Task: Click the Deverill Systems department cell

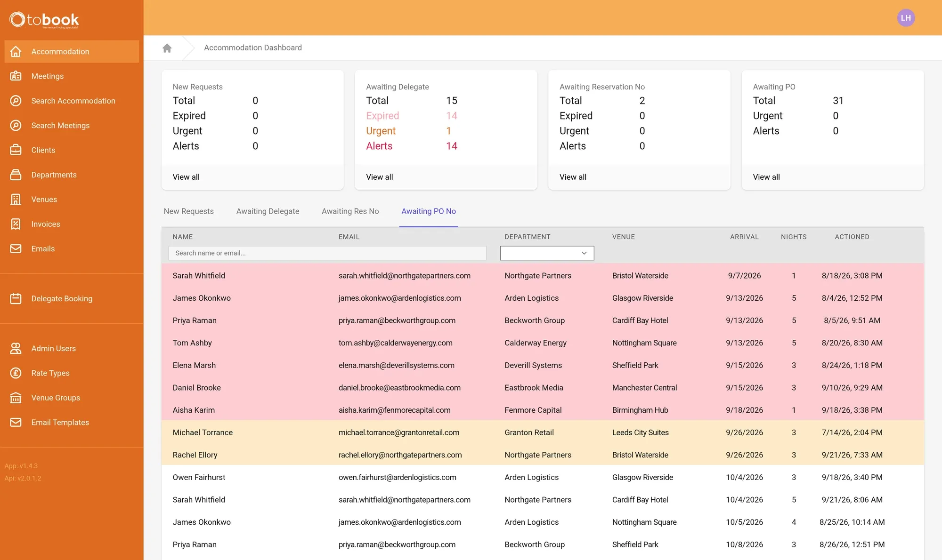Action: click(533, 365)
